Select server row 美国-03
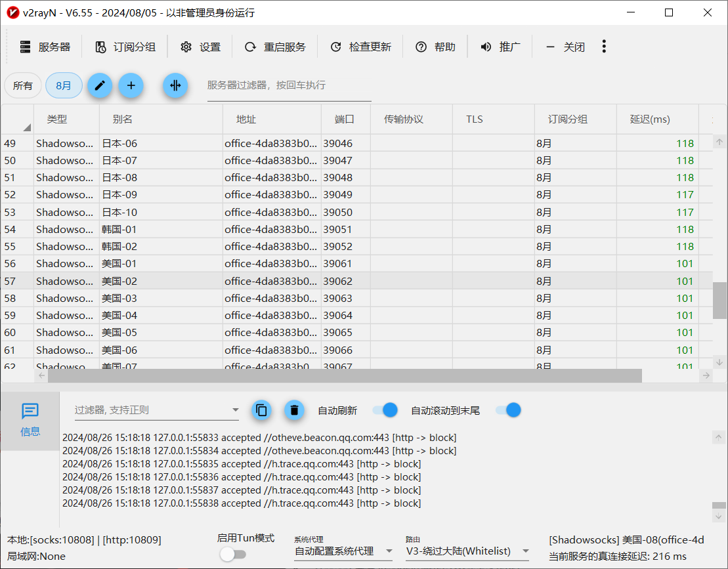The image size is (728, 569). point(356,298)
